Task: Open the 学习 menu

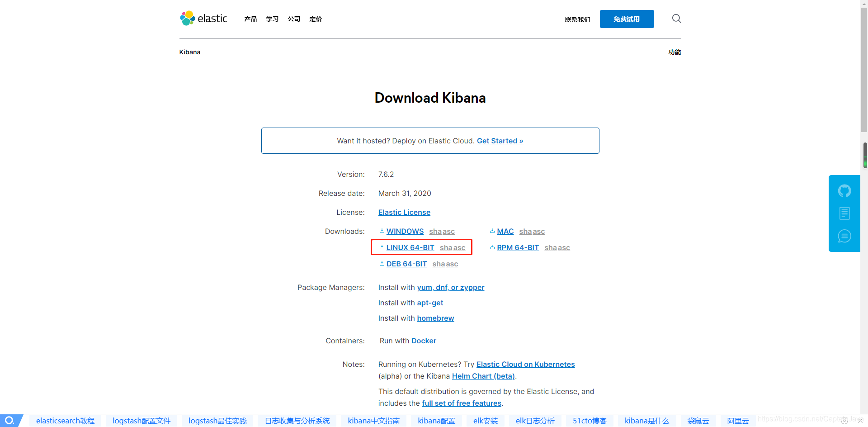Action: point(272,19)
